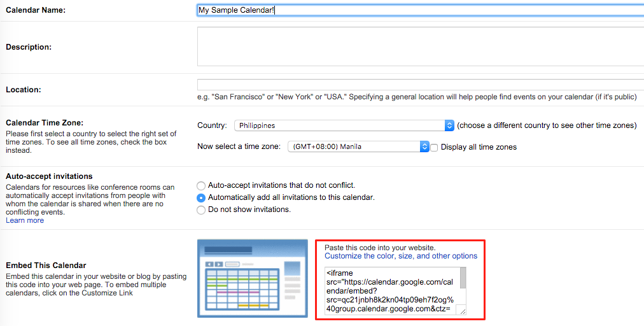644x326 pixels.
Task: Choose Do not show invitations option
Action: [x=201, y=209]
